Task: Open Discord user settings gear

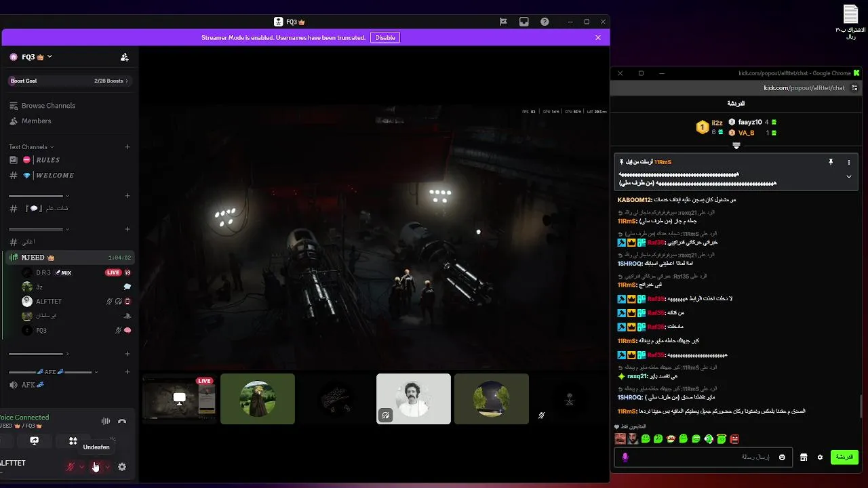Action: (122, 466)
